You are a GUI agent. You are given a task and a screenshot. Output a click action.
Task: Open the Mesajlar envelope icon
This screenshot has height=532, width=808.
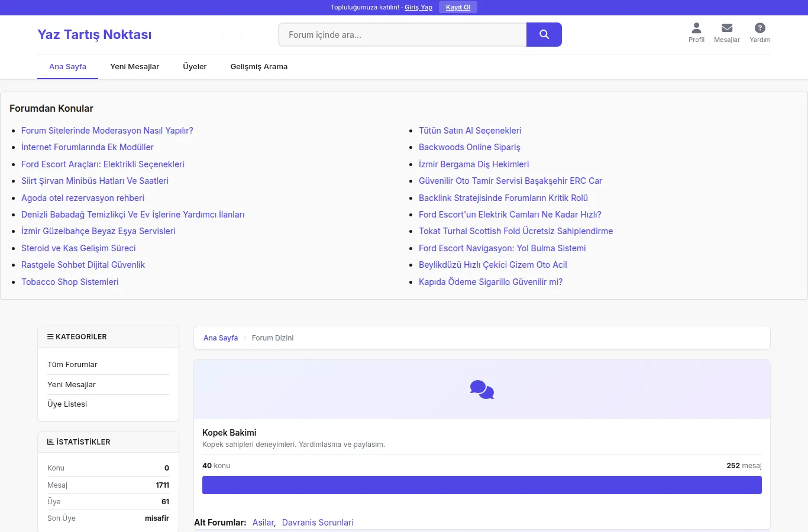coord(727,28)
